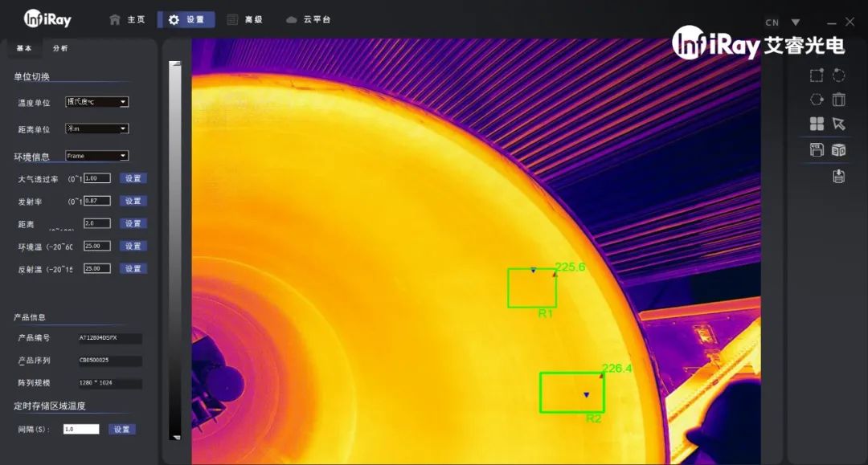Open the 3D view cube icon
This screenshot has height=465, width=868.
pos(839,149)
